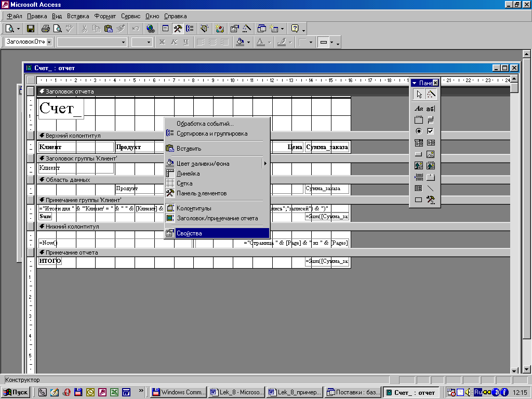Click the AutoFormat toolbar icon

tap(204, 29)
